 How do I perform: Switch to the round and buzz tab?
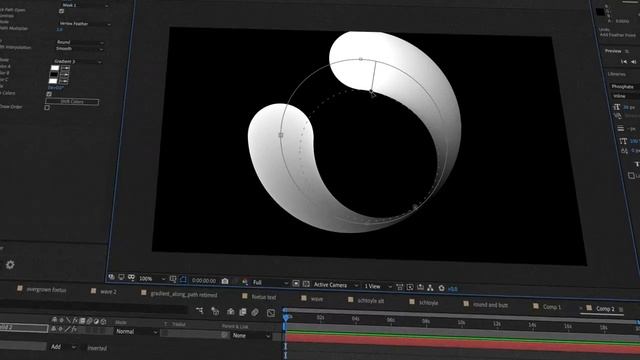(x=490, y=305)
